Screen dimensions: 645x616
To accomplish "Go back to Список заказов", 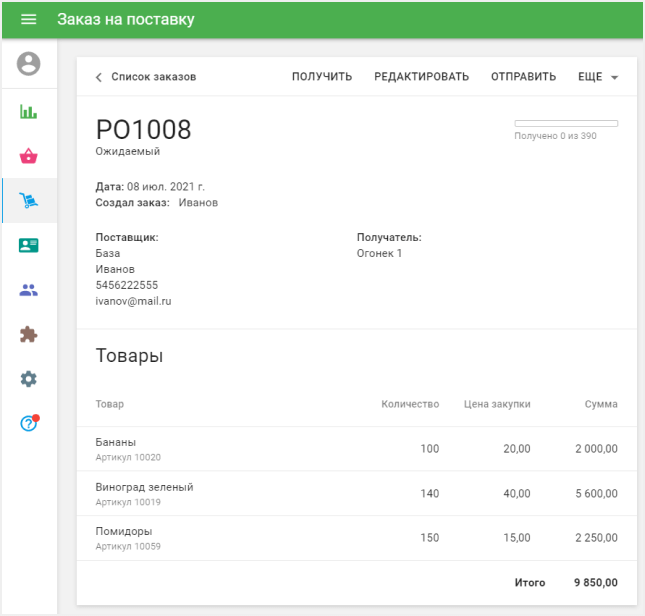I will [145, 77].
